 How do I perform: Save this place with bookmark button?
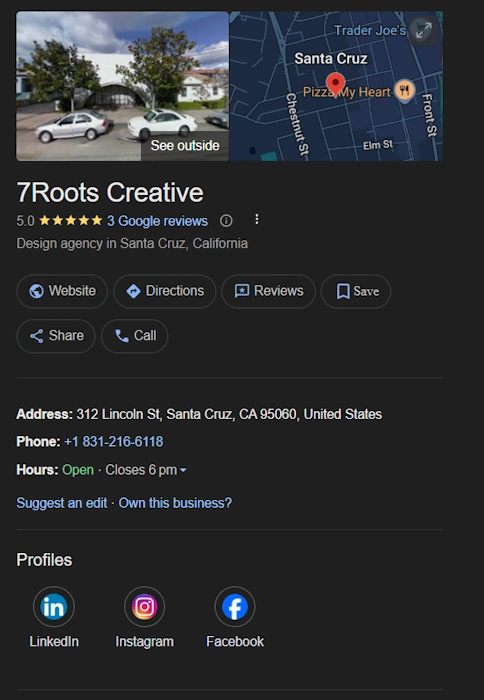click(x=356, y=291)
